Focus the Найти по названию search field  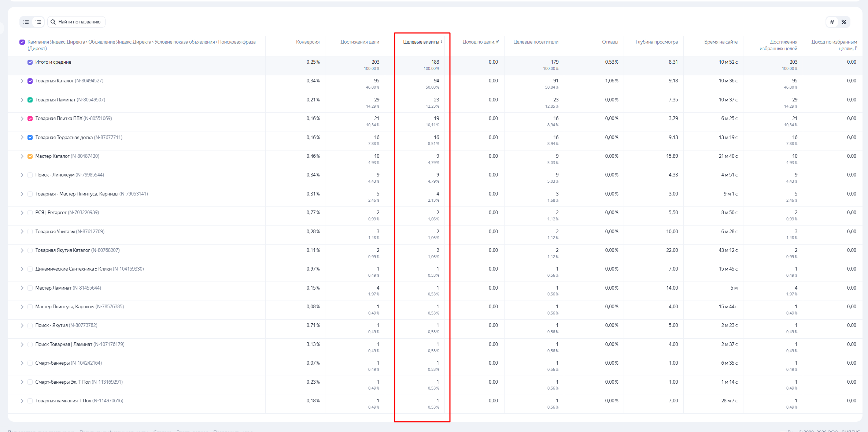(x=79, y=22)
